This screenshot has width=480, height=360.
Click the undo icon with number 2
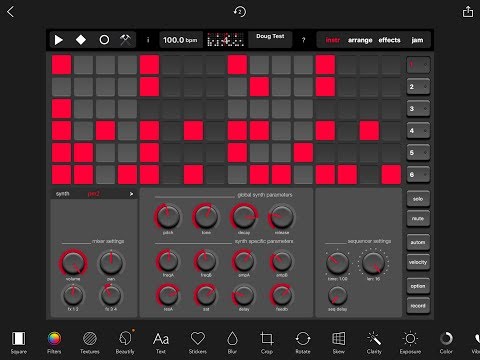(239, 12)
